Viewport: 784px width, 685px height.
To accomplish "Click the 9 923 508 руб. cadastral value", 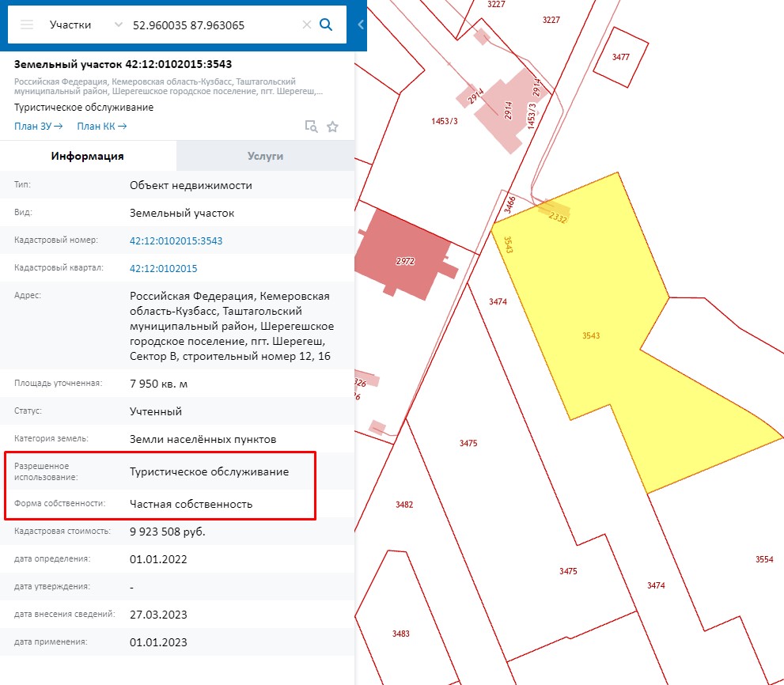I will click(168, 532).
